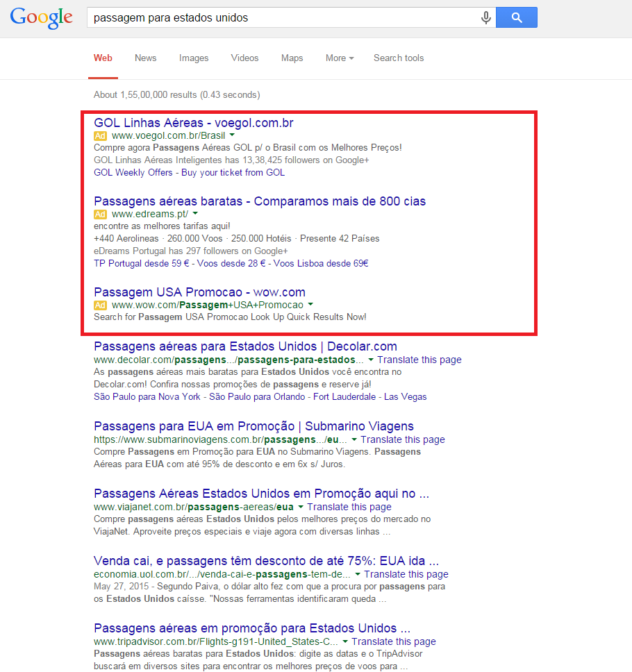Open the Images tab
The image size is (632, 672).
coord(194,58)
